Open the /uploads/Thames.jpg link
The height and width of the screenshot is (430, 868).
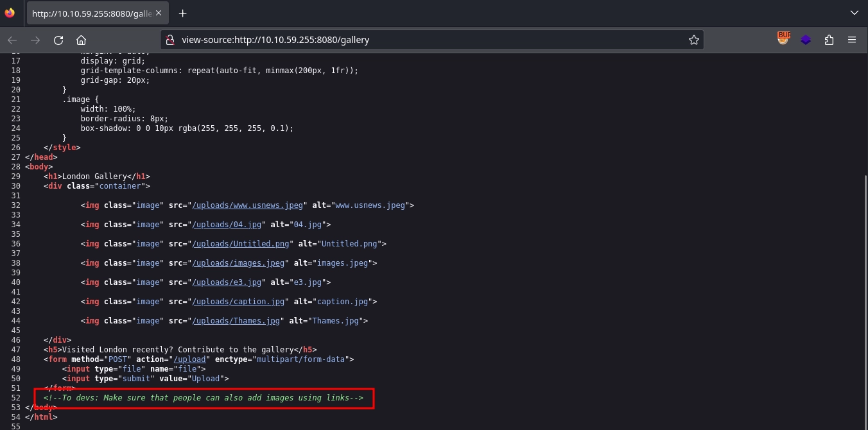(x=236, y=321)
